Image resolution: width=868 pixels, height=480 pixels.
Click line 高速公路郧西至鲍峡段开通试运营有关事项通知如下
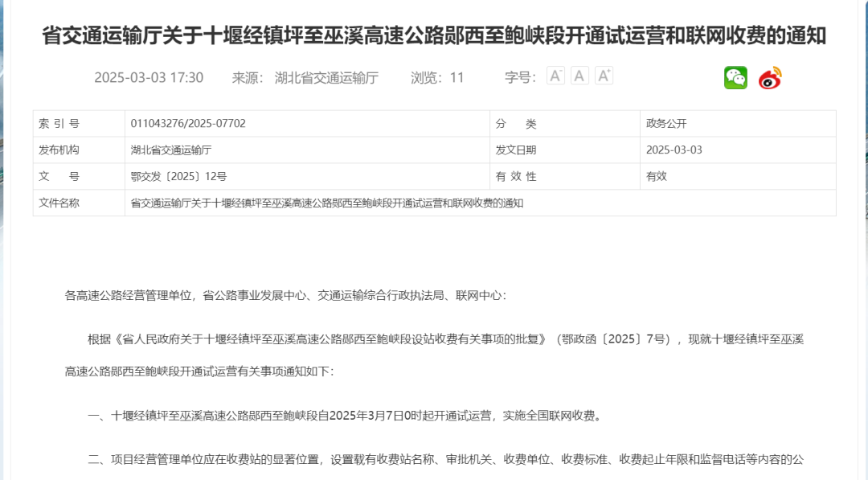click(x=199, y=371)
